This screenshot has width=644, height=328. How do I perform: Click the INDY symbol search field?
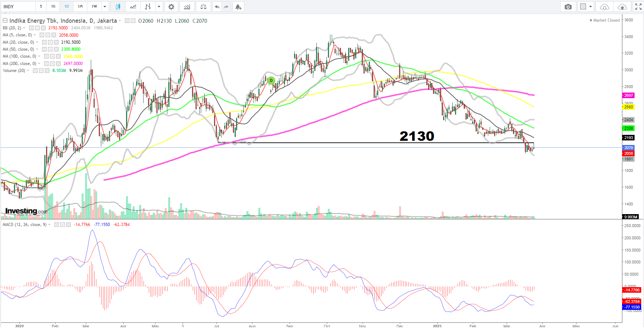17,7
